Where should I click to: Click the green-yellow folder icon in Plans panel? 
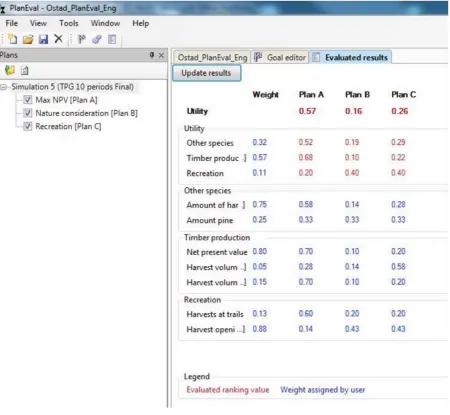[x=10, y=70]
